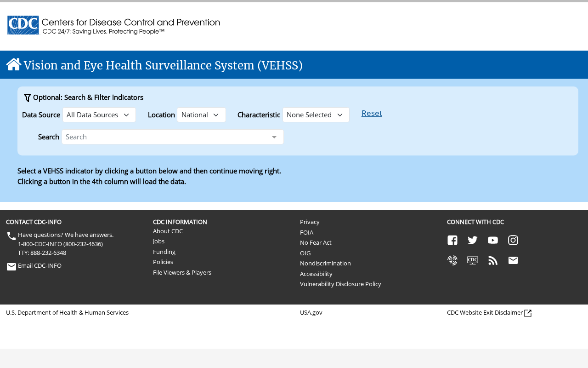Open CDC's YouTube icon
Viewport: 588px width, 368px height.
[x=493, y=240]
